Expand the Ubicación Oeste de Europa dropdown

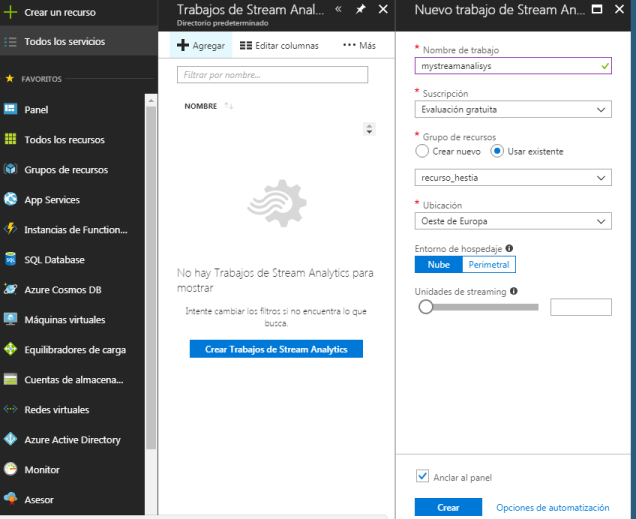coord(513,221)
